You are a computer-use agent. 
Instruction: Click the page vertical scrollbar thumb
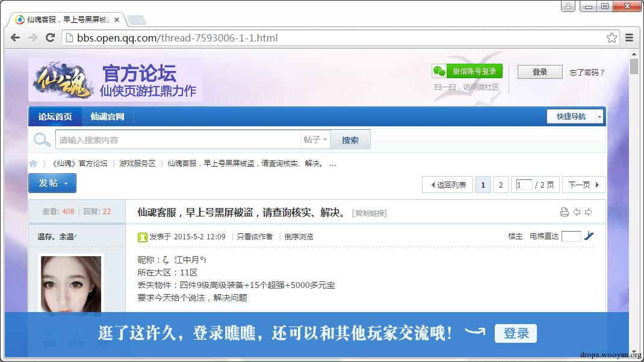[634, 66]
